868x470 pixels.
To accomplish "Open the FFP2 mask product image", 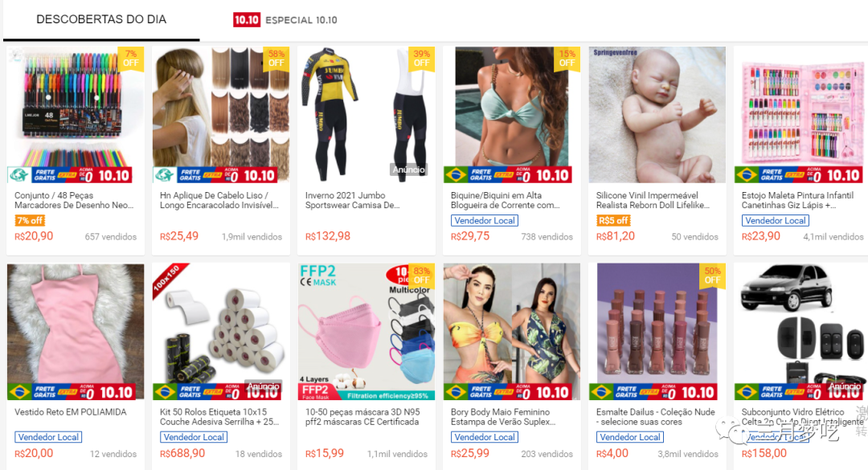I will [366, 332].
